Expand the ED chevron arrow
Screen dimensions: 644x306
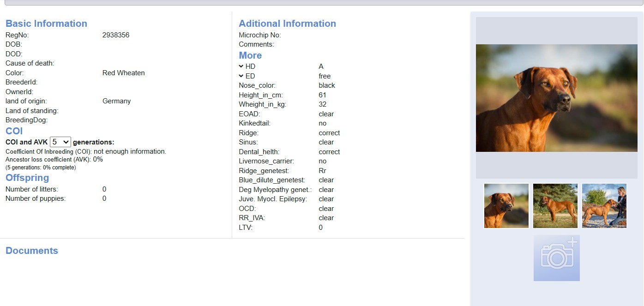(x=241, y=76)
